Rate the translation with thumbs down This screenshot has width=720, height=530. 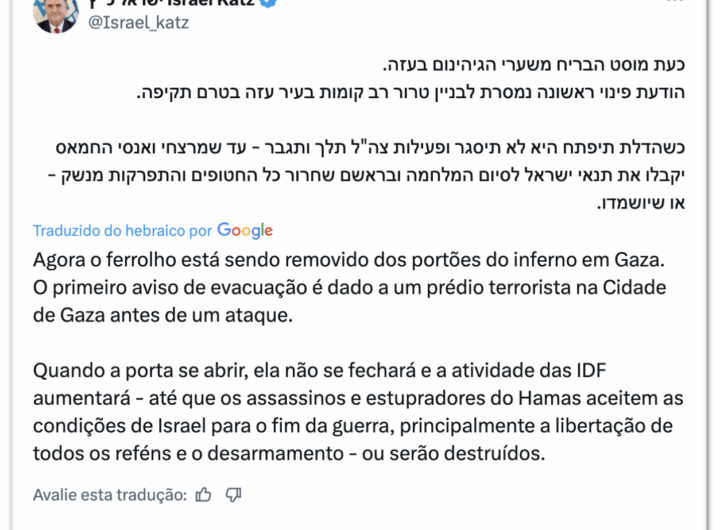pyautogui.click(x=234, y=494)
